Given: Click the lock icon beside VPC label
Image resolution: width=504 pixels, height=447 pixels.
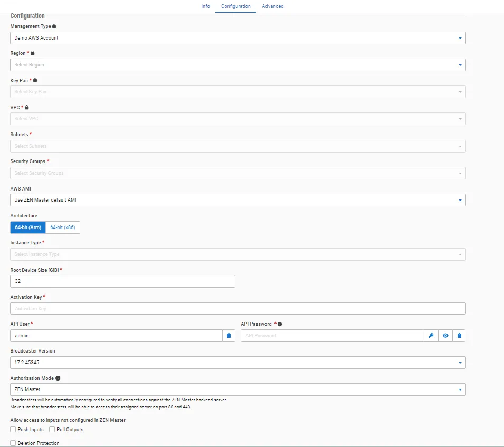Looking at the screenshot, I should (27, 107).
